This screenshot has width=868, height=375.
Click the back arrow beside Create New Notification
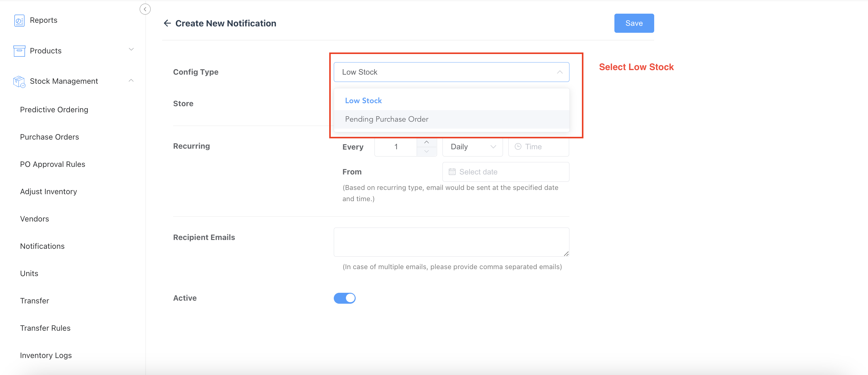(x=167, y=23)
